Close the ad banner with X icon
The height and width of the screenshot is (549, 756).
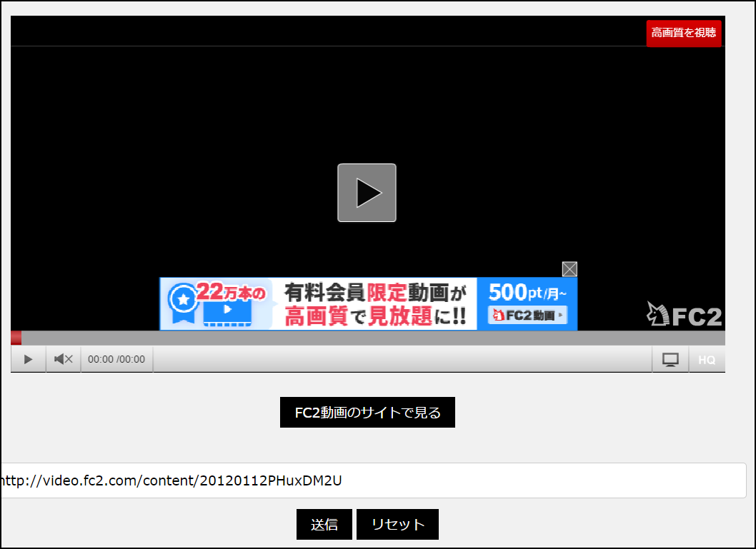pyautogui.click(x=570, y=269)
